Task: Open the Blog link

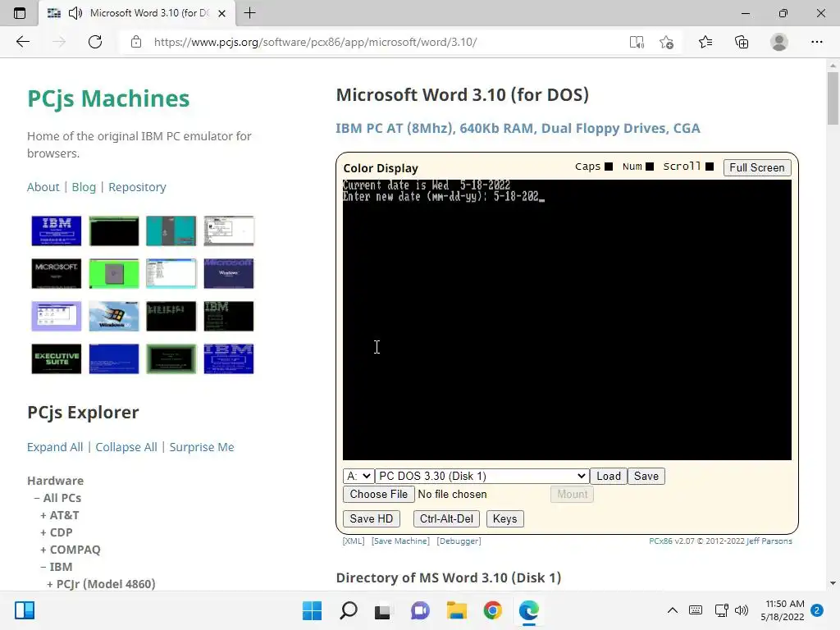Action: tap(84, 187)
